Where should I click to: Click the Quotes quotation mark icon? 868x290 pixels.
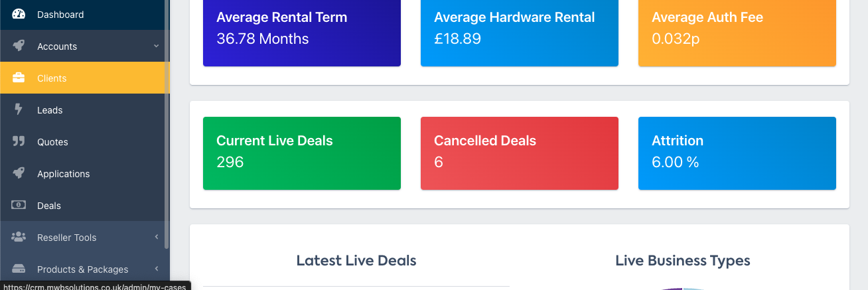(19, 141)
